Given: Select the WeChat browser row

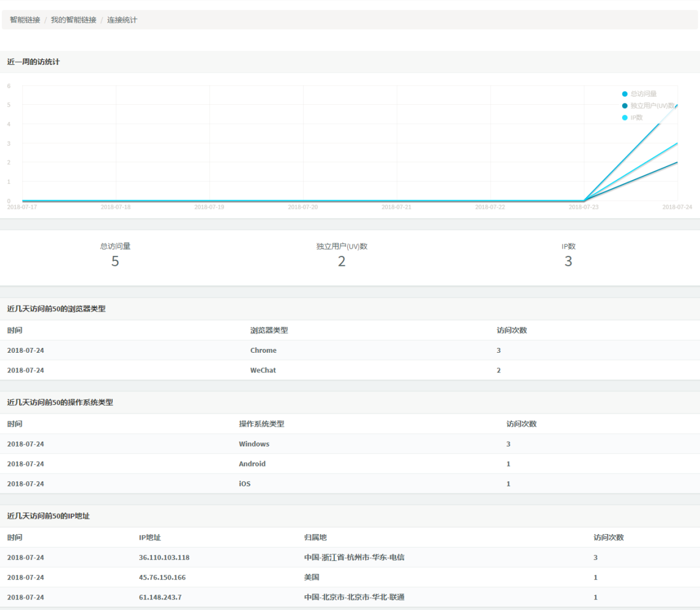Looking at the screenshot, I should pos(263,370).
